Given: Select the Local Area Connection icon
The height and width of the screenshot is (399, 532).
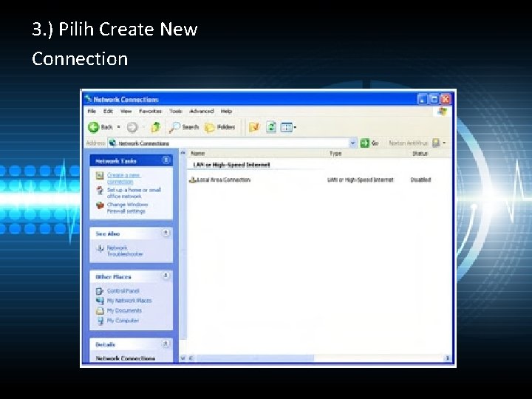Looking at the screenshot, I should [193, 180].
